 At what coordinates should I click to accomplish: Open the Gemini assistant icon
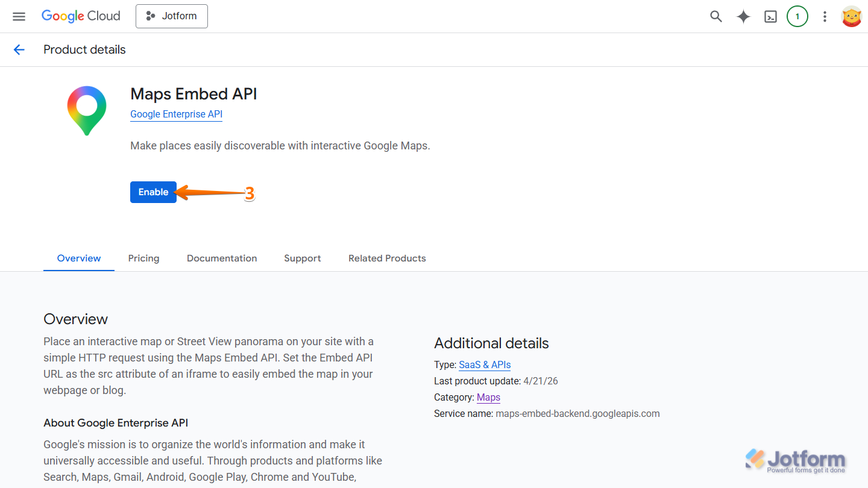pos(743,16)
